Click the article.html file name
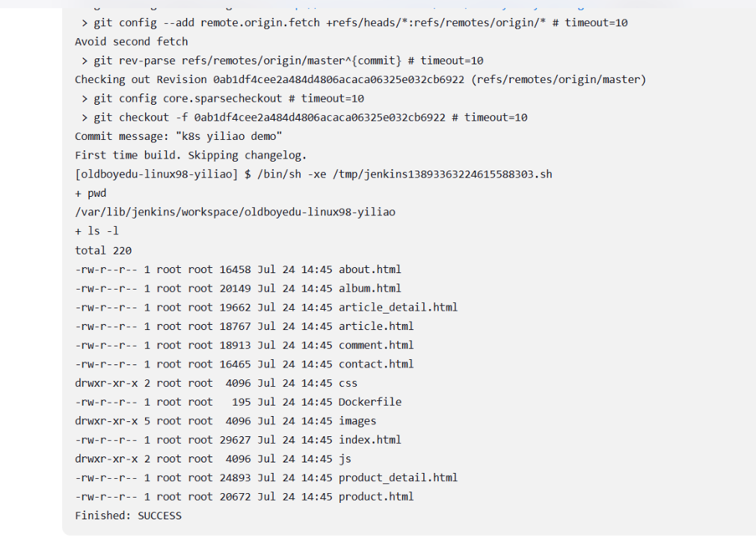 click(375, 326)
